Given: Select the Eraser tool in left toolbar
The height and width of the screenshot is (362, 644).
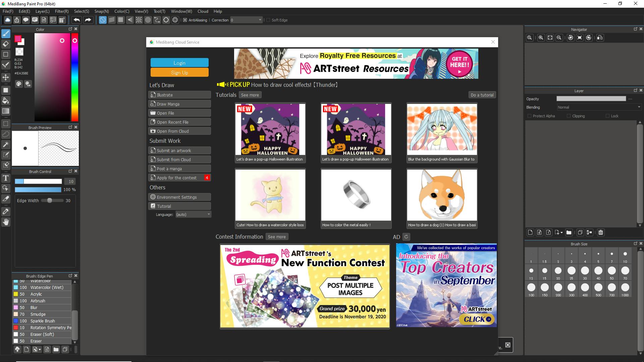Looking at the screenshot, I should (6, 44).
